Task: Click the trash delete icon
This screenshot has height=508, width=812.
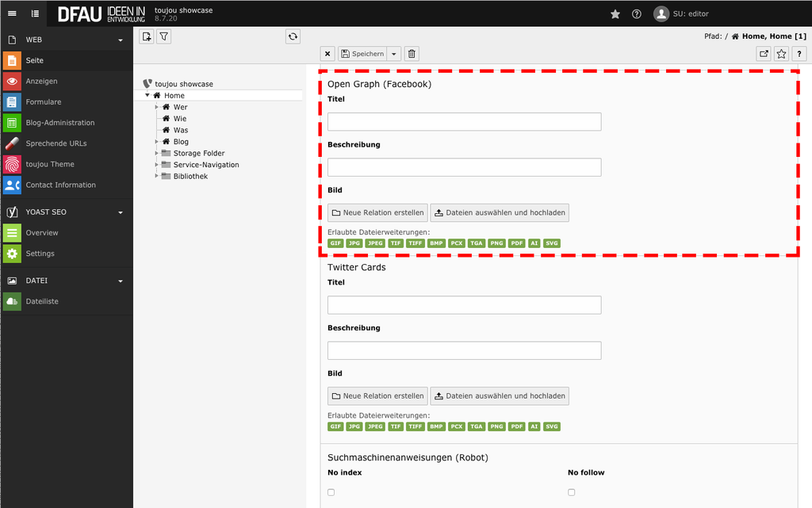Action: [x=412, y=54]
